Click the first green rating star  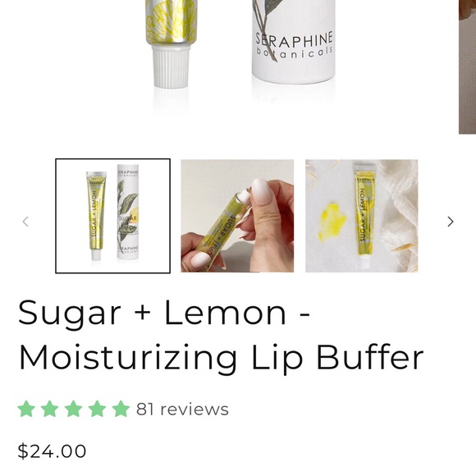coord(26,409)
